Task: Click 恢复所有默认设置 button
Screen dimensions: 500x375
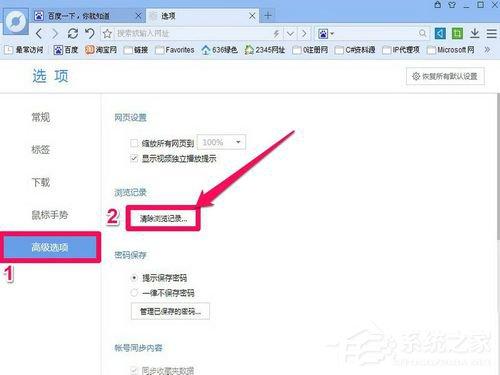Action: 445,76
